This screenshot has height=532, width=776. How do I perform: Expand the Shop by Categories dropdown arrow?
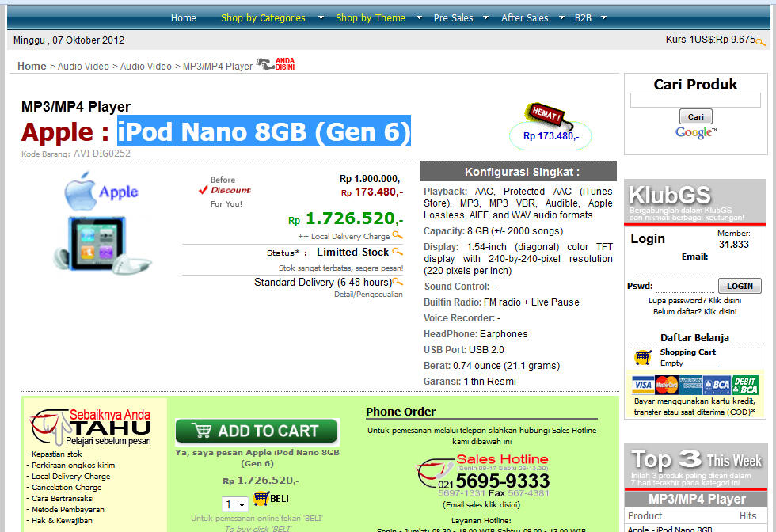tap(321, 18)
